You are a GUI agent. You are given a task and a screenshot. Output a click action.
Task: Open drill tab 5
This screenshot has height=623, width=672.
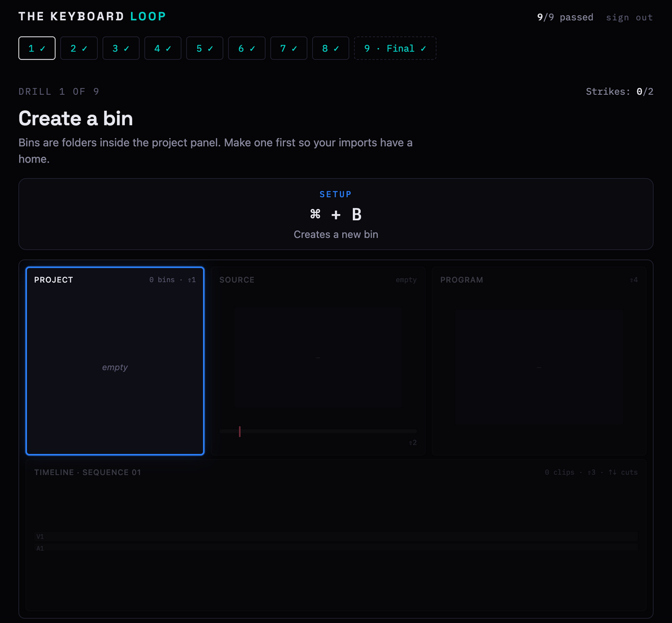205,48
